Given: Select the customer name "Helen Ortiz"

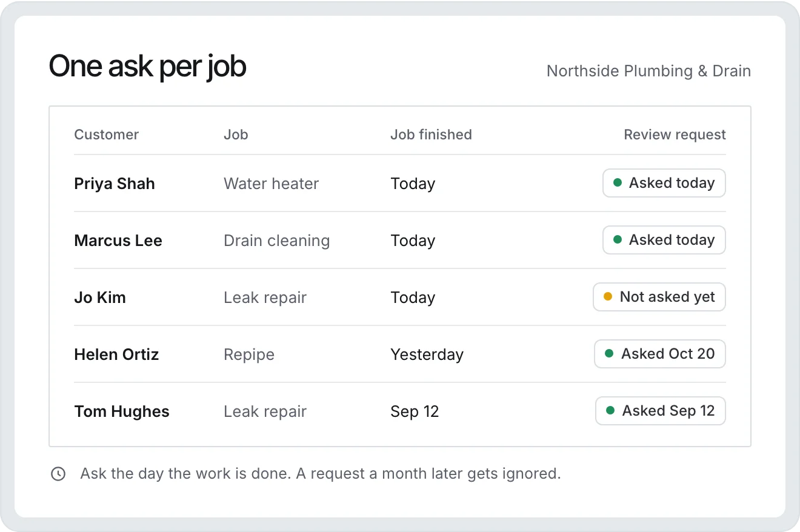Looking at the screenshot, I should (x=116, y=354).
